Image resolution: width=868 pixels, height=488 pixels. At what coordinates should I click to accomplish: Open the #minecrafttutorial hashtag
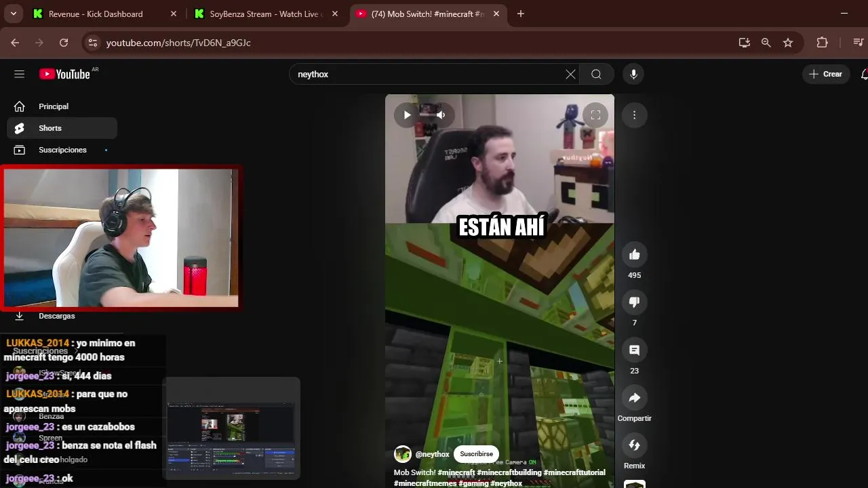574,472
